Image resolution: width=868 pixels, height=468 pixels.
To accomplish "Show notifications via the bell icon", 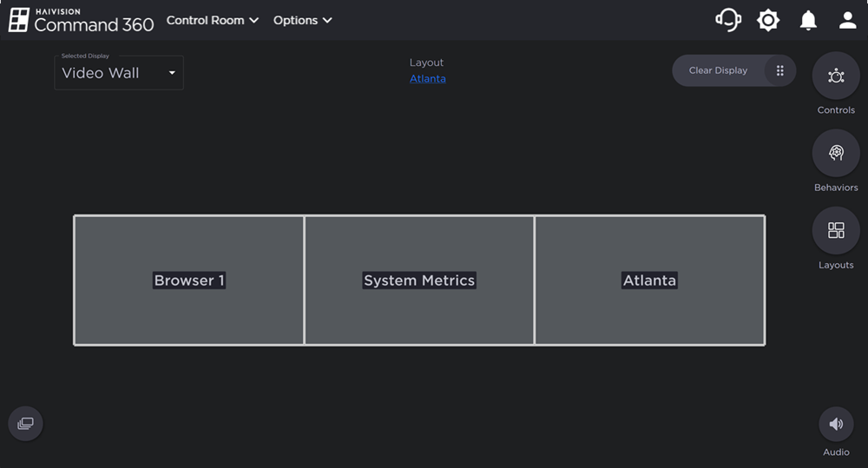I will click(808, 21).
